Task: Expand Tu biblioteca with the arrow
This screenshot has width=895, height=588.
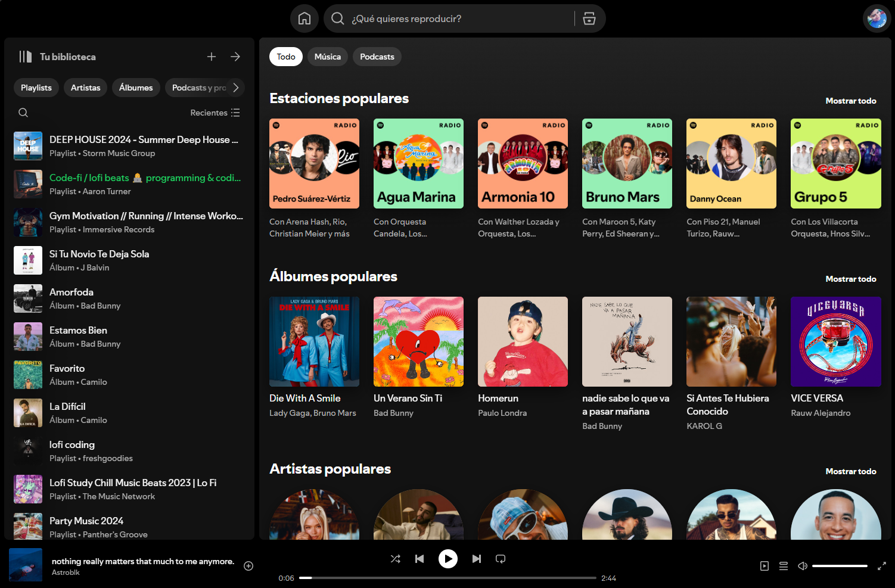Action: [x=235, y=57]
